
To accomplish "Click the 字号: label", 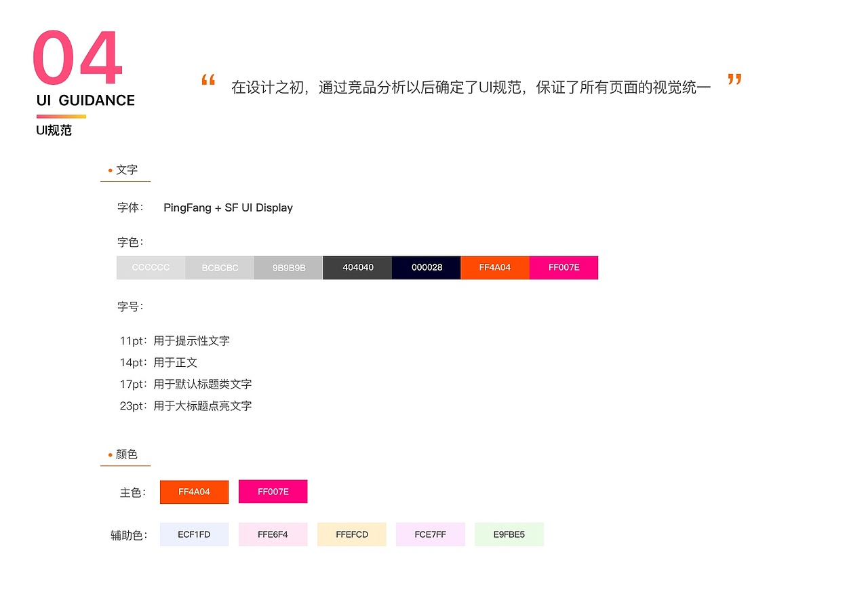I will click(130, 307).
